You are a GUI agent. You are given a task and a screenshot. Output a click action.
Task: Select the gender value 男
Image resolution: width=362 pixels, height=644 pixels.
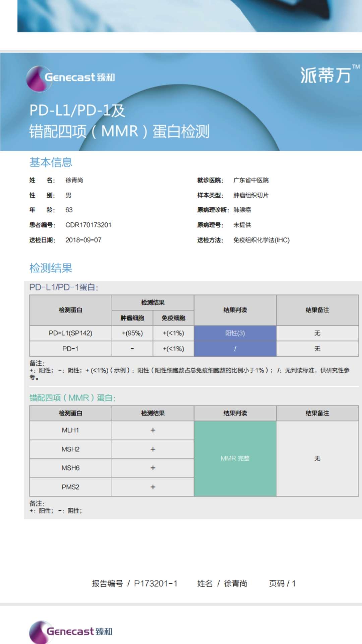[x=68, y=195]
